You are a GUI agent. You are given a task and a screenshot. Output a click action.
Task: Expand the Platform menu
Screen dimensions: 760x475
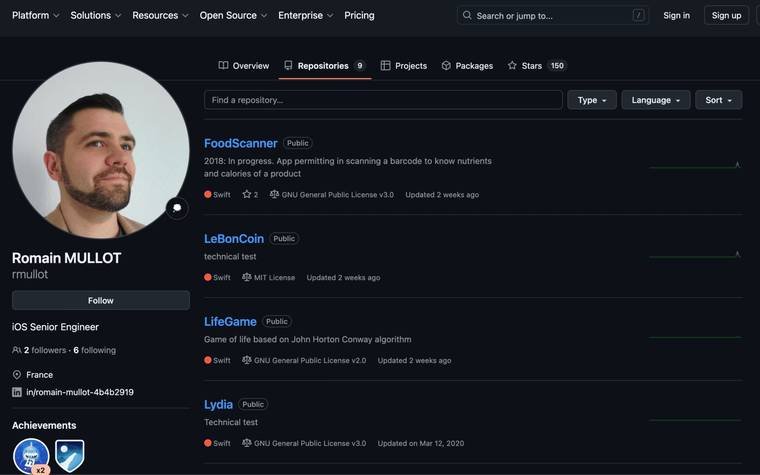(x=35, y=16)
